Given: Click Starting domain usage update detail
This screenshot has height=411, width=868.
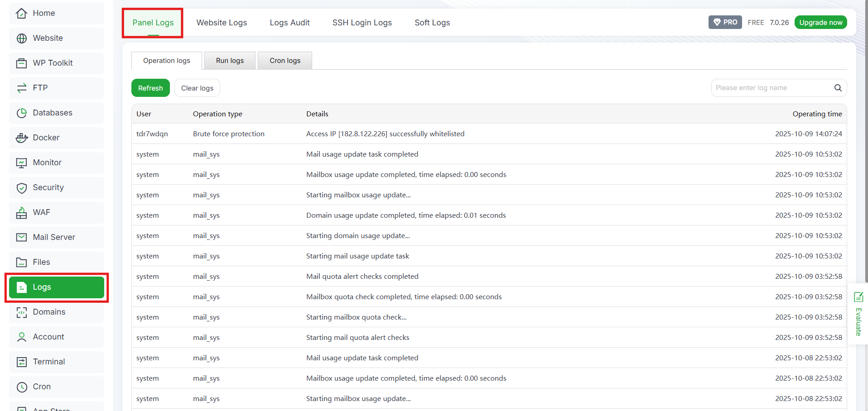Looking at the screenshot, I should pos(358,236).
